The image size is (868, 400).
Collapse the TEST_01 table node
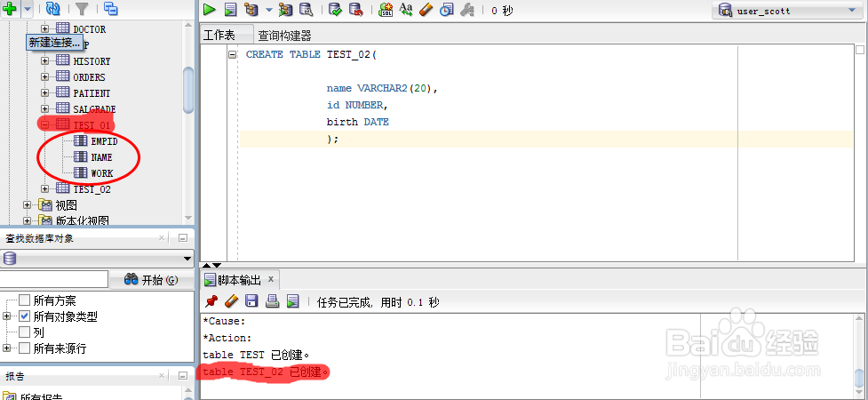pos(44,125)
